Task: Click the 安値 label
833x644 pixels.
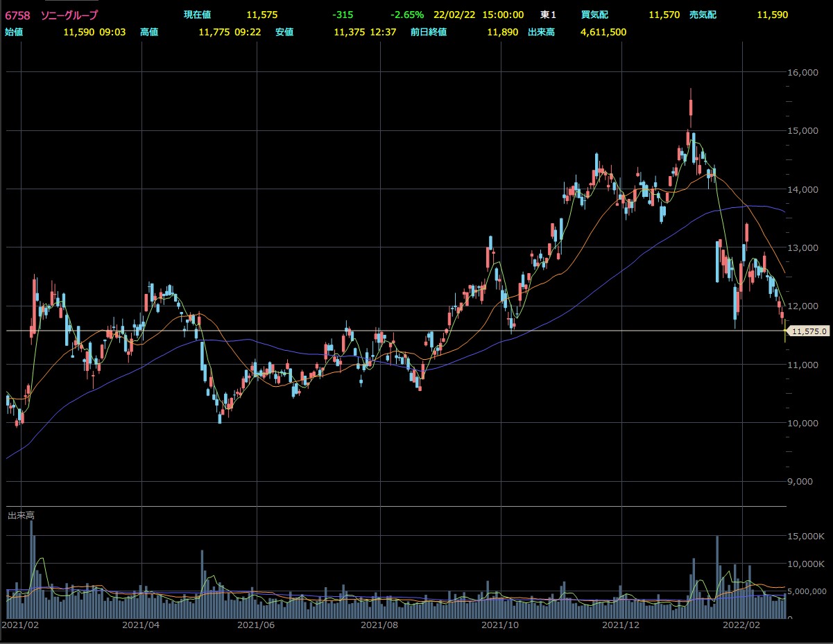Action: [x=284, y=32]
